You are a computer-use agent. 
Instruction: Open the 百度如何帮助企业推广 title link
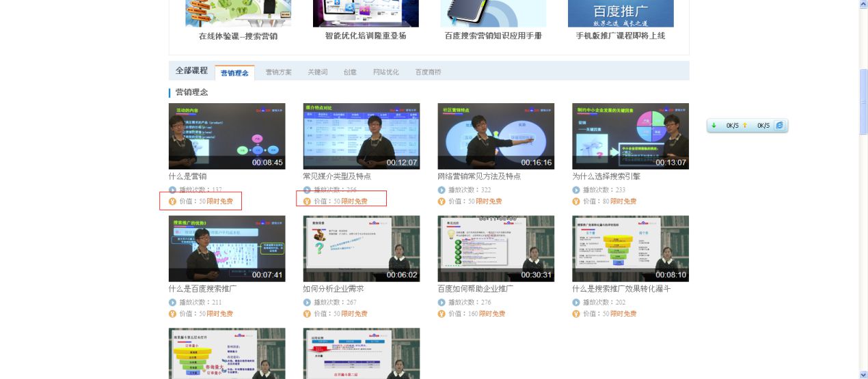pos(476,289)
